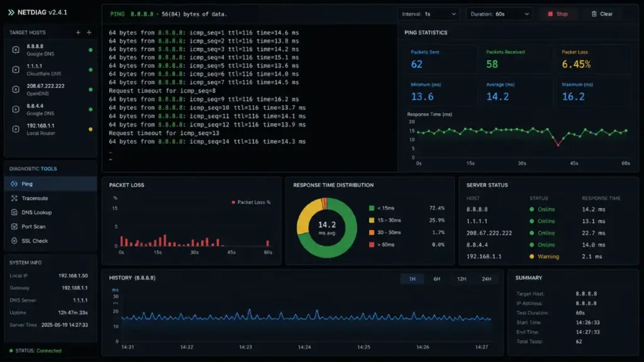Click the DNS Lookup tool icon
Screen dimensions: 644x362
[14, 212]
